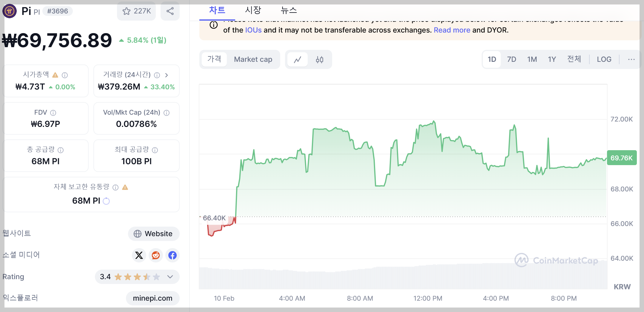Click the 66.40K opening price label
644x312 pixels.
[x=214, y=218]
